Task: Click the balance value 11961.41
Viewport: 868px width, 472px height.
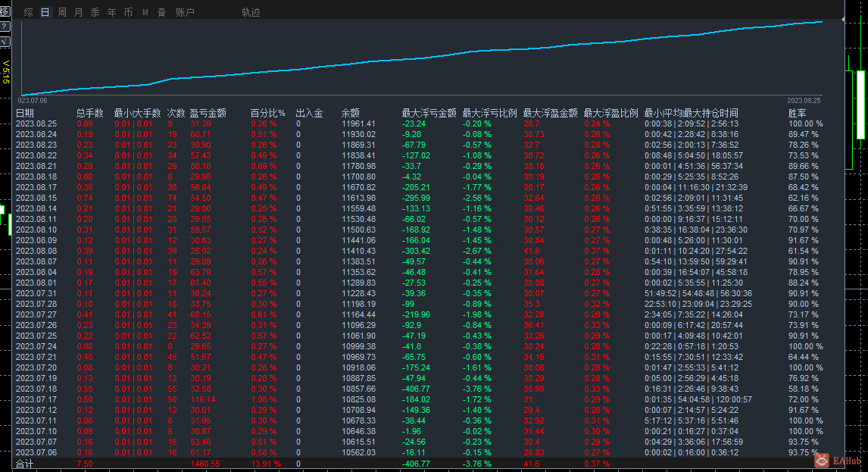Action: point(359,123)
